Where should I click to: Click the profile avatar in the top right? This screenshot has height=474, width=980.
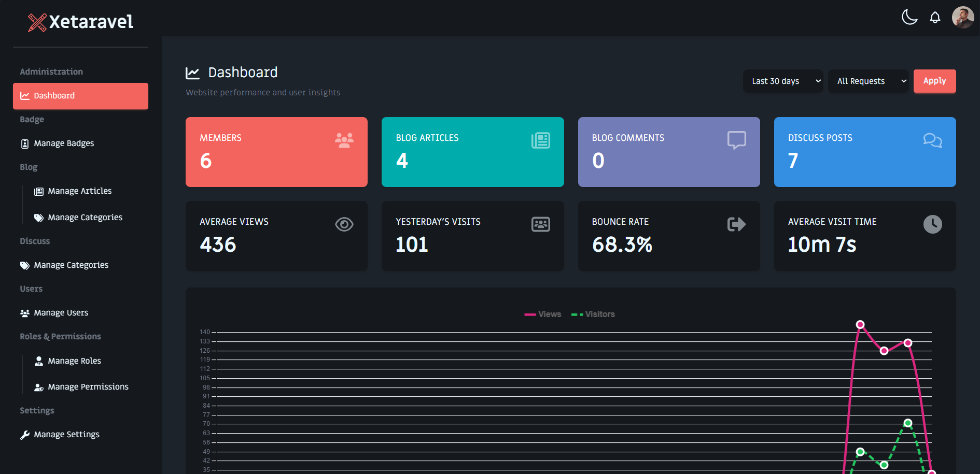(x=962, y=17)
